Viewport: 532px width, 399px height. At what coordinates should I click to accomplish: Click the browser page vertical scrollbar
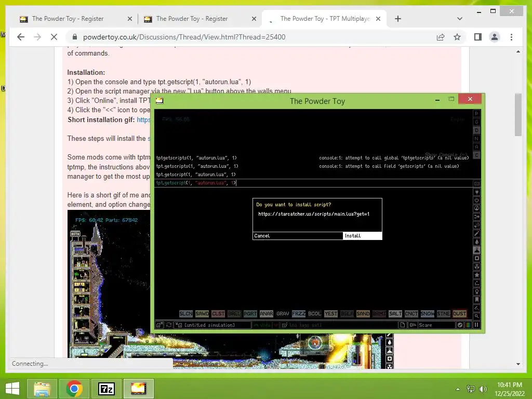tap(518, 115)
